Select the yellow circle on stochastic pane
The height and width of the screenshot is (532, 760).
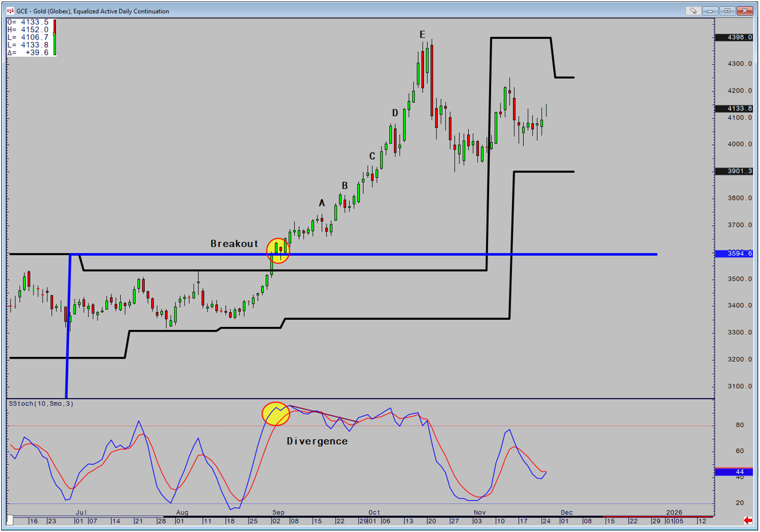tap(276, 414)
